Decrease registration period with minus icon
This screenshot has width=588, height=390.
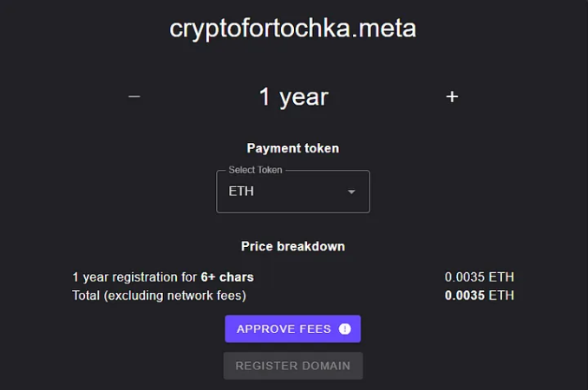[x=134, y=97]
